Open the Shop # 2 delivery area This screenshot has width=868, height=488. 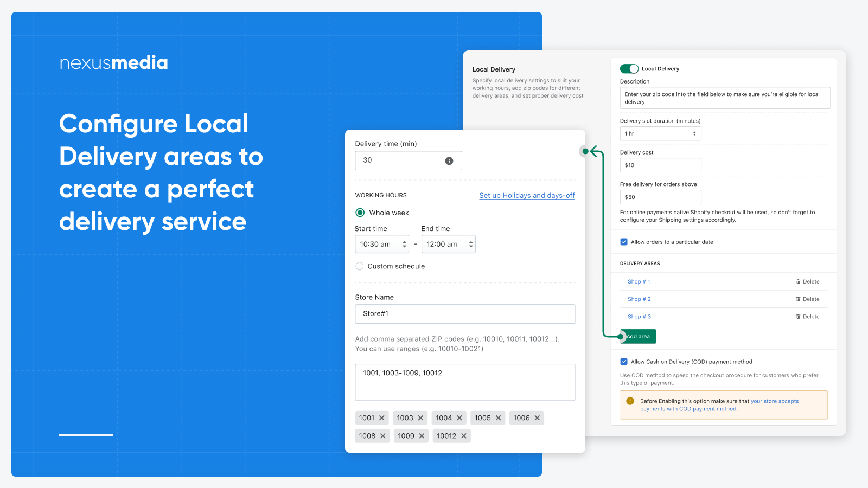pos(639,299)
